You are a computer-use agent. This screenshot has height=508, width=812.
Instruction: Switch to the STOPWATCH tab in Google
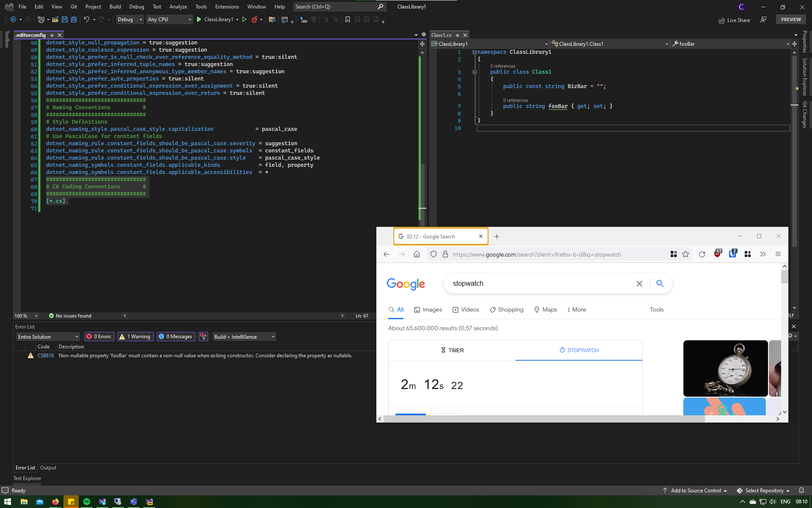click(579, 350)
